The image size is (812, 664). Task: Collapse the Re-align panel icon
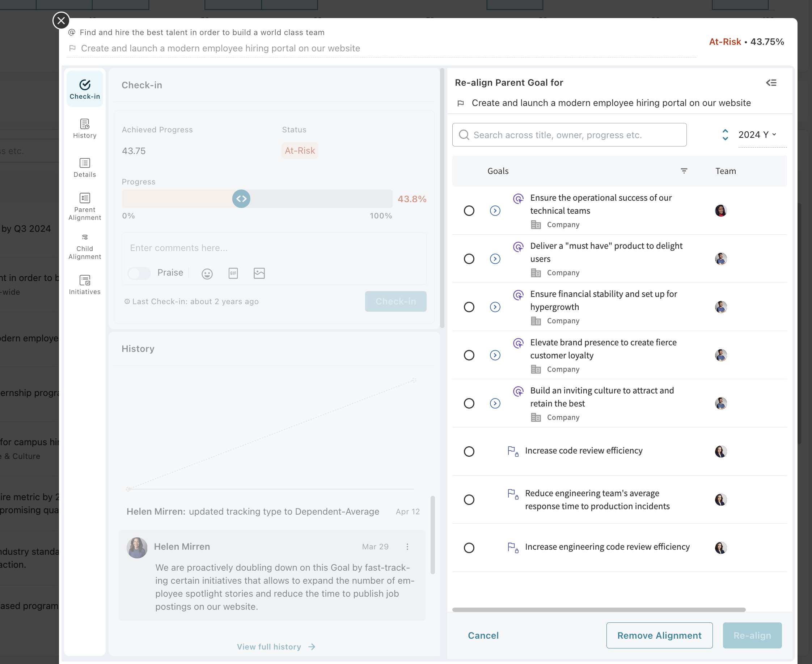pos(771,82)
